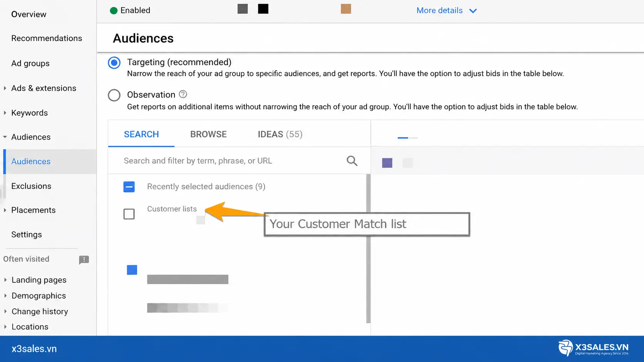Viewport: 644px width, 362px height.
Task: Open Recommendations in the sidebar
Action: [x=47, y=38]
